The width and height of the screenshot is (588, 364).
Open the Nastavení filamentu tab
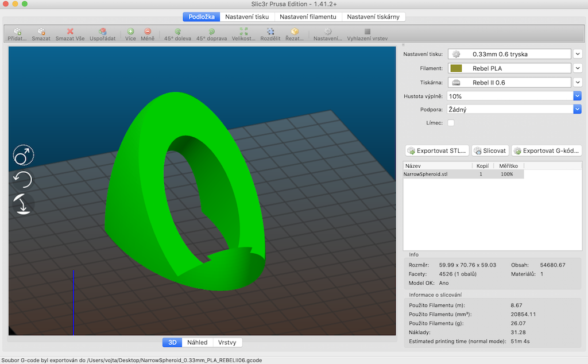pyautogui.click(x=308, y=17)
